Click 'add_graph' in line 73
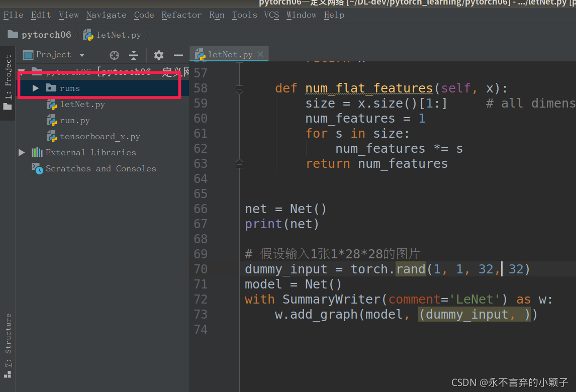The image size is (576, 392). 324,315
